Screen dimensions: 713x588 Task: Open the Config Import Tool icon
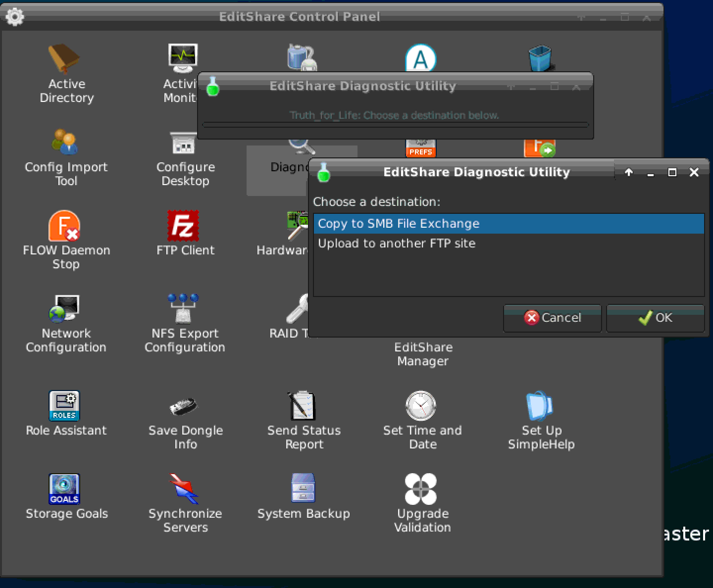[x=65, y=142]
